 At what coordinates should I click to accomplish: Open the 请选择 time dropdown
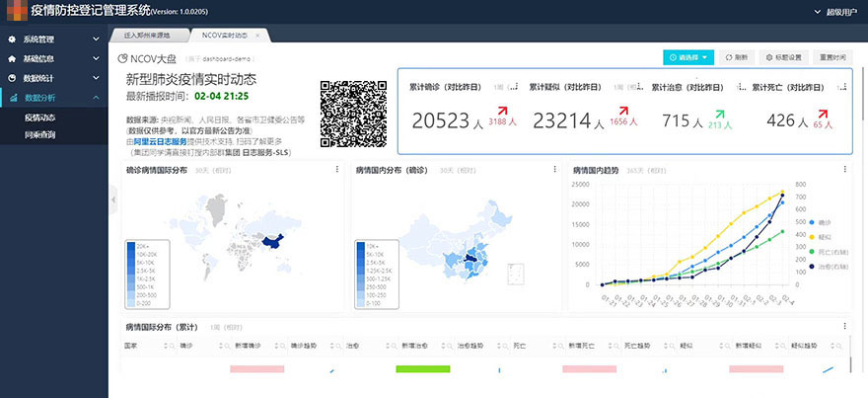coord(688,57)
